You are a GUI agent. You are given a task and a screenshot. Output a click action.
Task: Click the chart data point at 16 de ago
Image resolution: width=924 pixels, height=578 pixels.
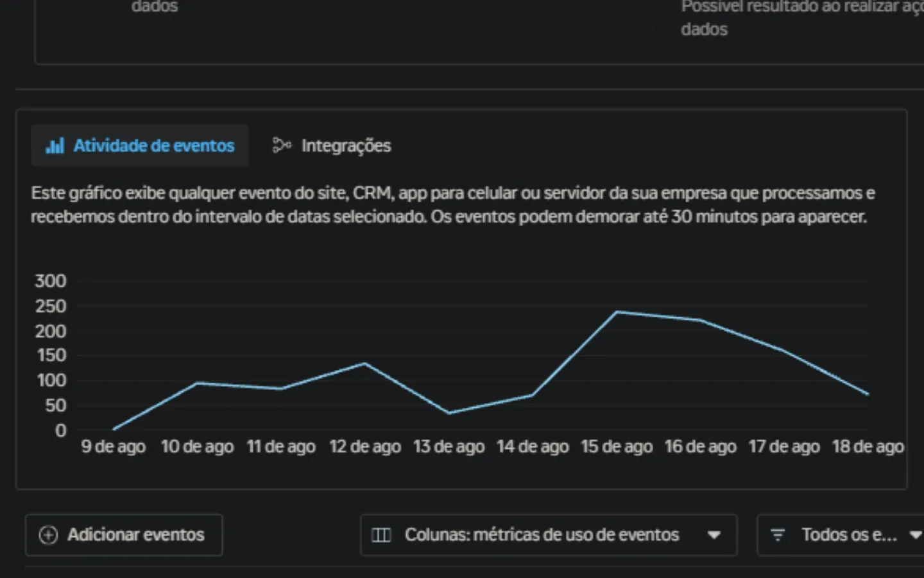point(701,320)
